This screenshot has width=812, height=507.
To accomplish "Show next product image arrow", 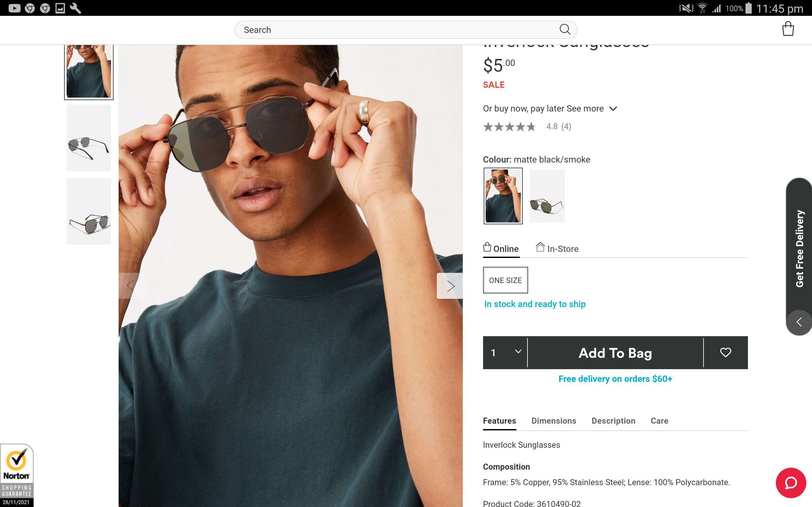I will click(450, 286).
